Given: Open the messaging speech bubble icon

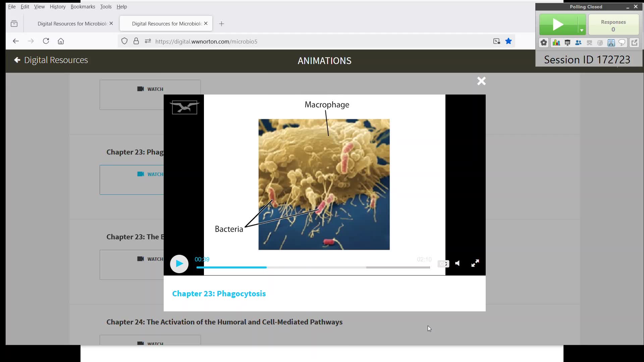Looking at the screenshot, I should [x=622, y=43].
